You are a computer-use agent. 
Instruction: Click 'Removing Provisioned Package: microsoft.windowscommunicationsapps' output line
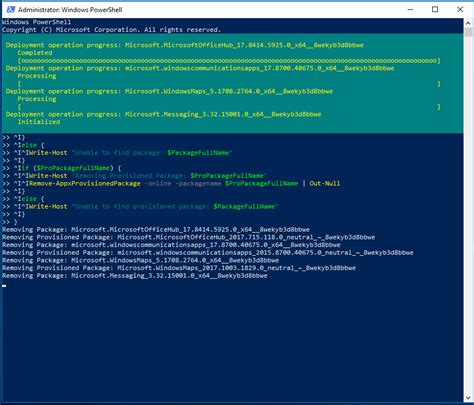(x=208, y=252)
